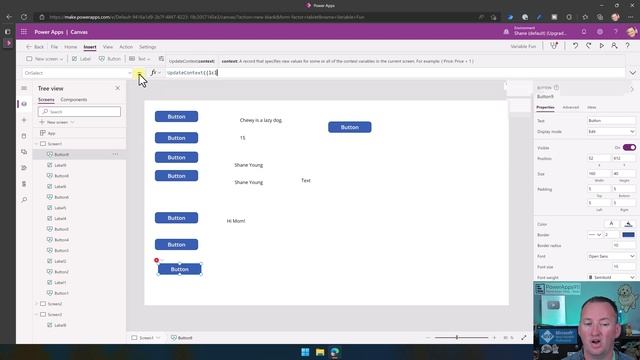Open the Border style dropdown
640x360 pixels.
click(595, 235)
